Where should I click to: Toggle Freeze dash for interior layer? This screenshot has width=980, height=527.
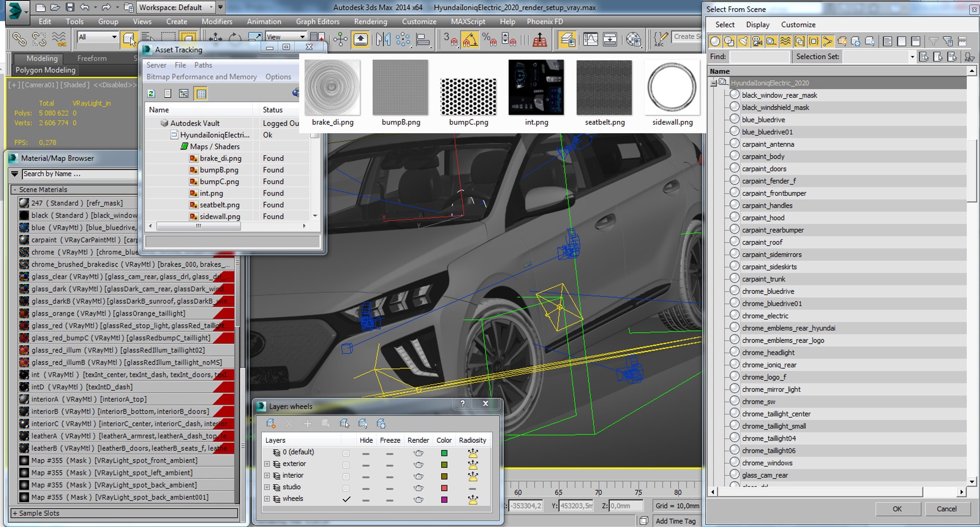(389, 476)
